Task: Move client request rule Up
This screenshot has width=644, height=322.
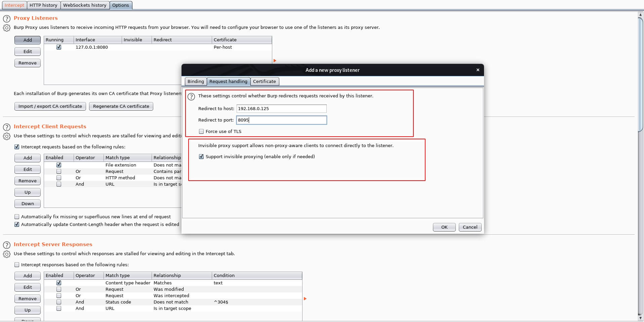Action: 28,192
